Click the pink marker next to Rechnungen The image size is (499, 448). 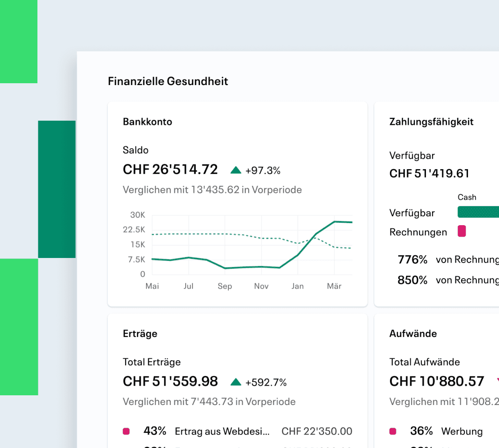click(462, 231)
